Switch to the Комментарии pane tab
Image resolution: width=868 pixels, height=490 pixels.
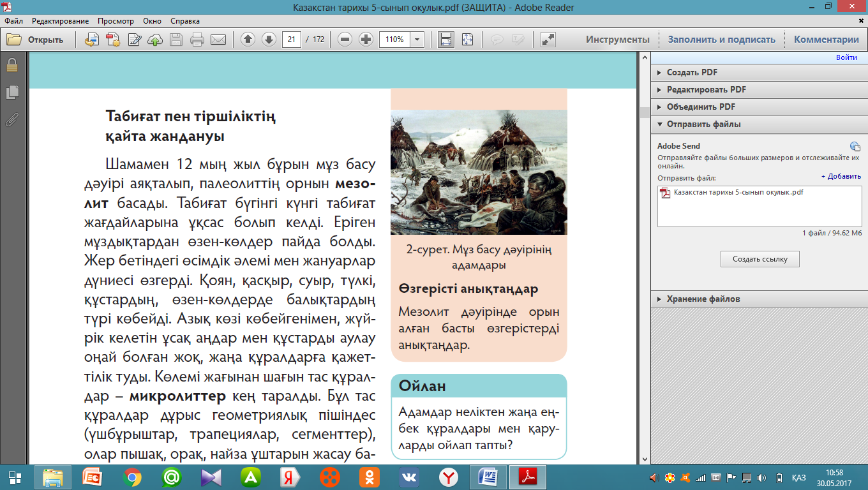click(826, 40)
